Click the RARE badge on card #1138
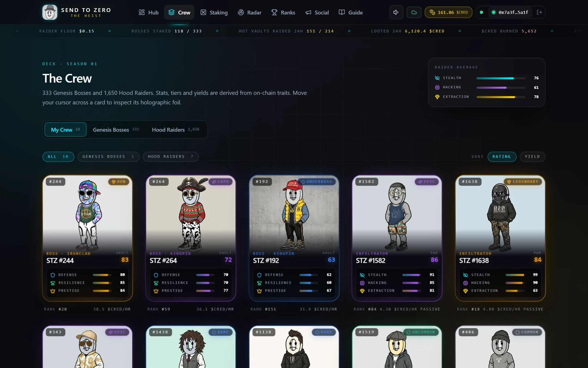Image resolution: width=588 pixels, height=368 pixels. pos(324,332)
